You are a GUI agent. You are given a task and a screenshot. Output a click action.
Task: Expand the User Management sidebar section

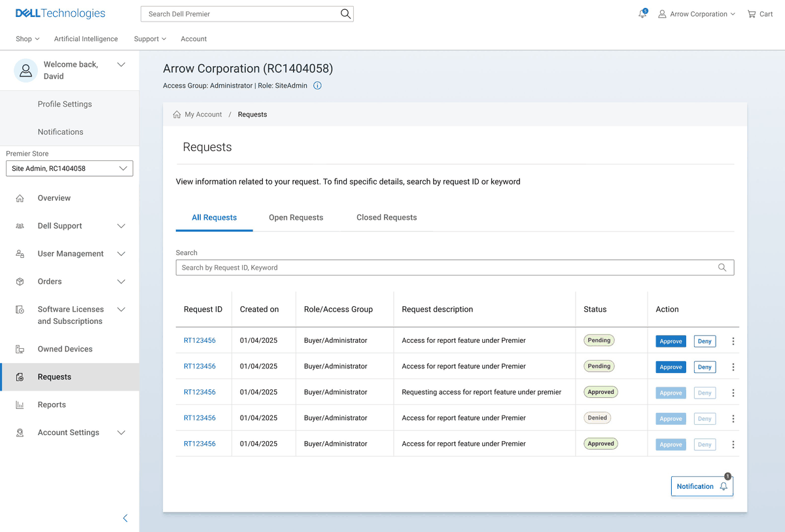click(121, 254)
